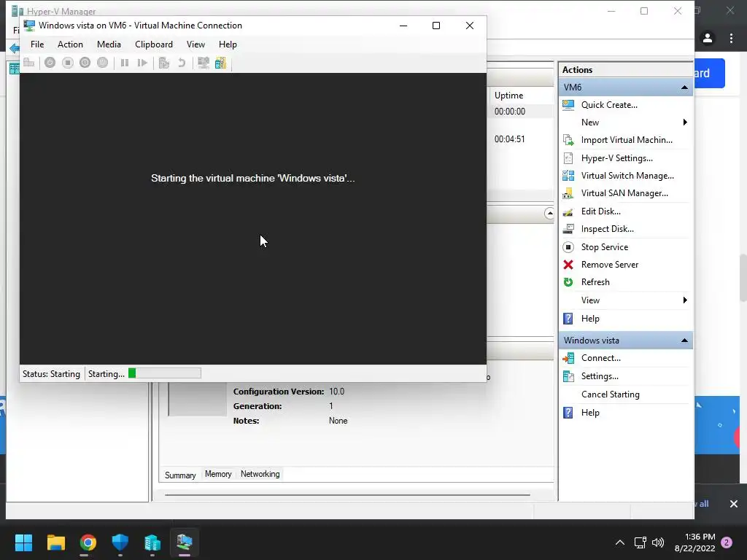
Task: Click the Virtual SAN Manager icon
Action: [x=568, y=193]
